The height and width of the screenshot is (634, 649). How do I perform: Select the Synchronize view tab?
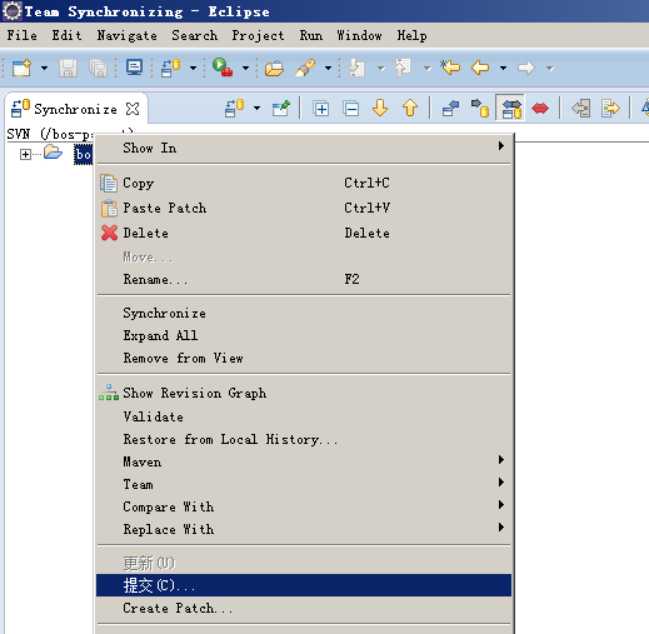tap(76, 109)
